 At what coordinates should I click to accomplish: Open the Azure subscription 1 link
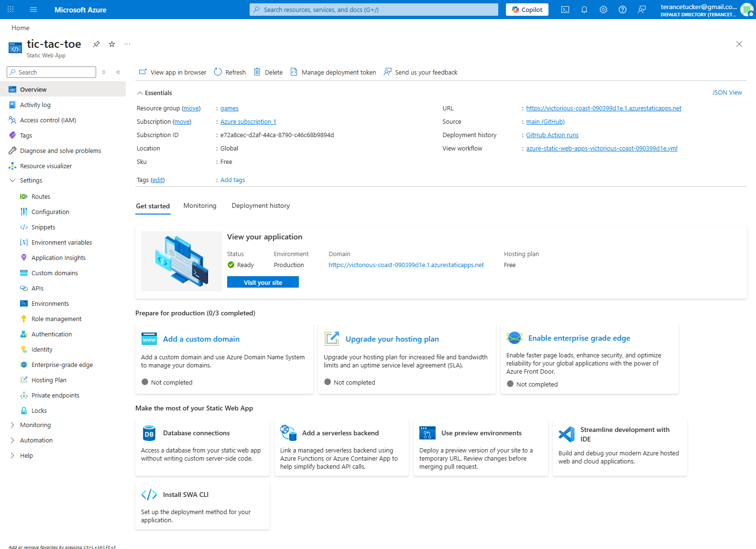(x=248, y=122)
